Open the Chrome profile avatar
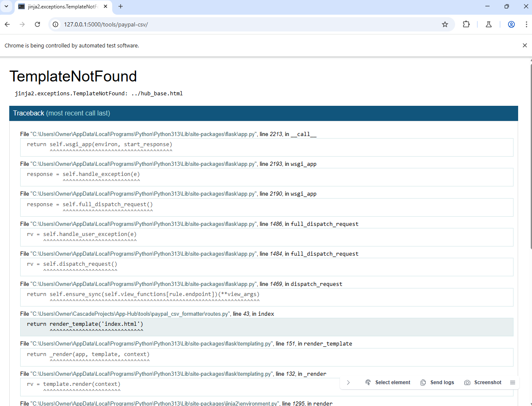Image resolution: width=532 pixels, height=406 pixels. [x=511, y=24]
